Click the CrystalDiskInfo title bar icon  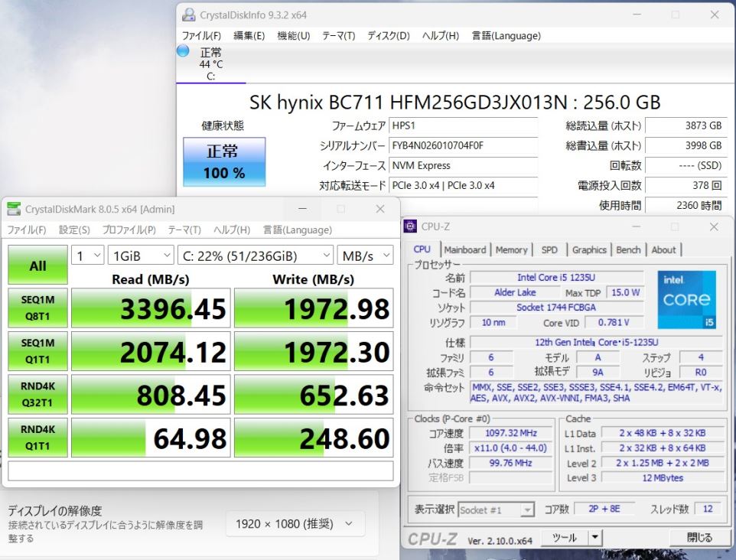coord(189,15)
